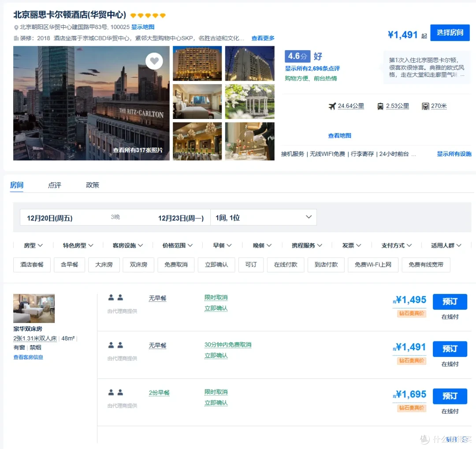This screenshot has width=476, height=449.
Task: Open 显示所有2,696条点评 reviews link
Action: click(312, 68)
